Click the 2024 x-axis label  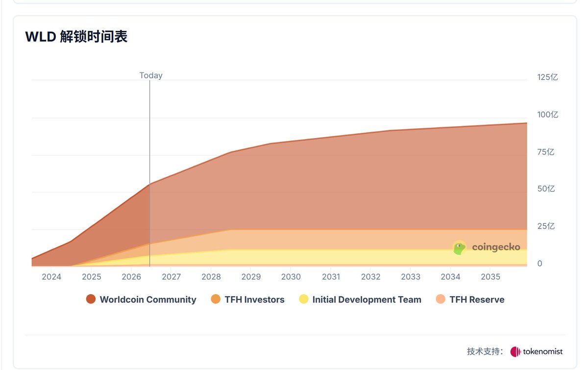(51, 277)
